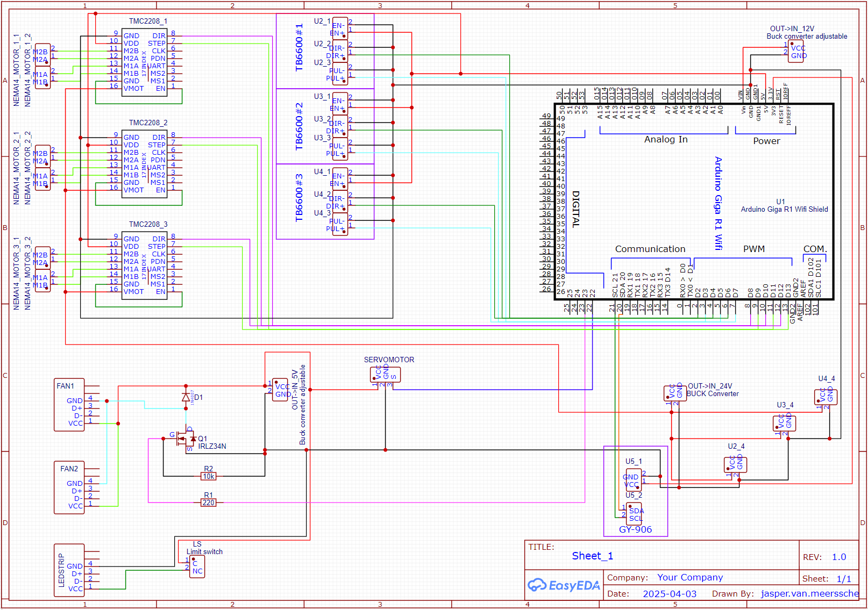Click the TMC2208_3 component label

click(148, 224)
